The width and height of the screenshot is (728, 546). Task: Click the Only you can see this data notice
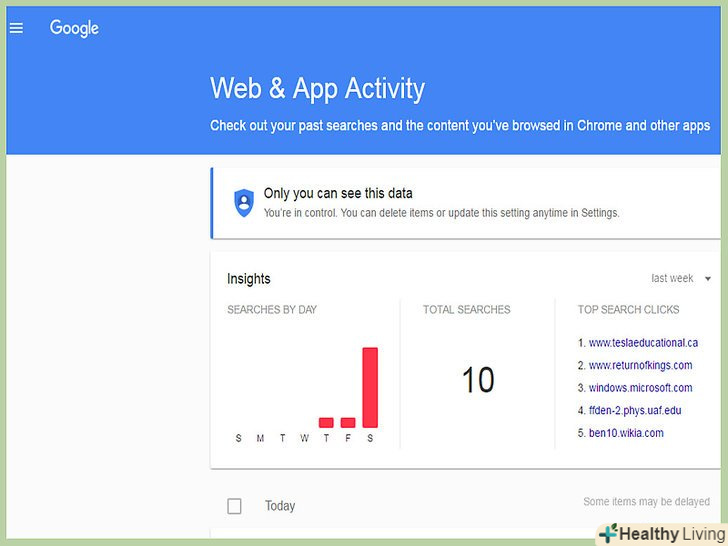pyautogui.click(x=338, y=193)
